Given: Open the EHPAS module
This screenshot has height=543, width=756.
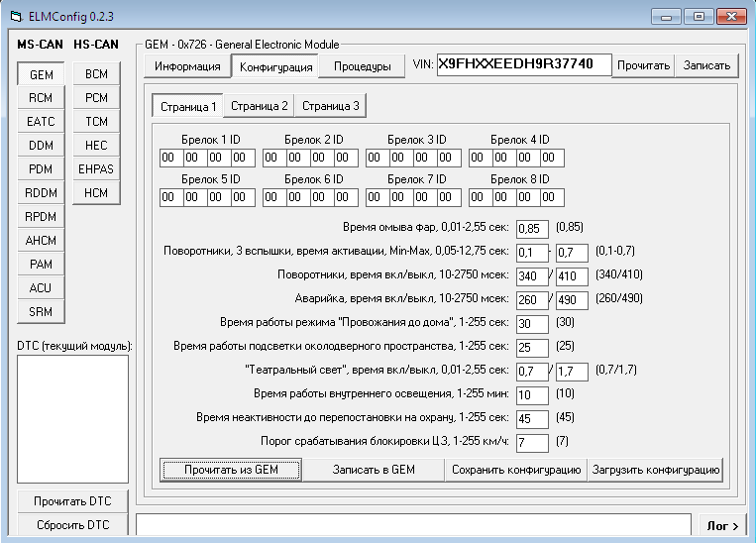Looking at the screenshot, I should 96,169.
